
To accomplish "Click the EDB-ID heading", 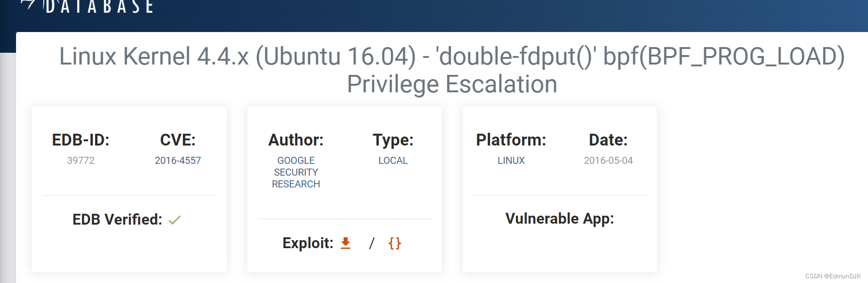I will click(x=81, y=140).
